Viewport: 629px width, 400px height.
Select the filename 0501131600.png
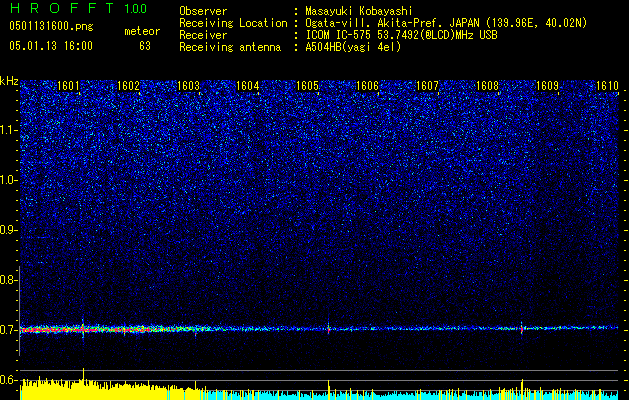tap(51, 26)
